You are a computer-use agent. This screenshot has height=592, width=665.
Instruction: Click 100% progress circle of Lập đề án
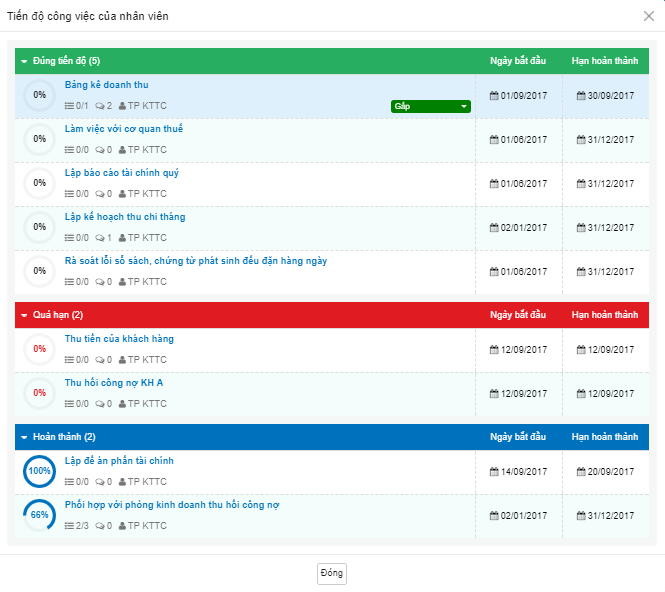click(x=40, y=471)
